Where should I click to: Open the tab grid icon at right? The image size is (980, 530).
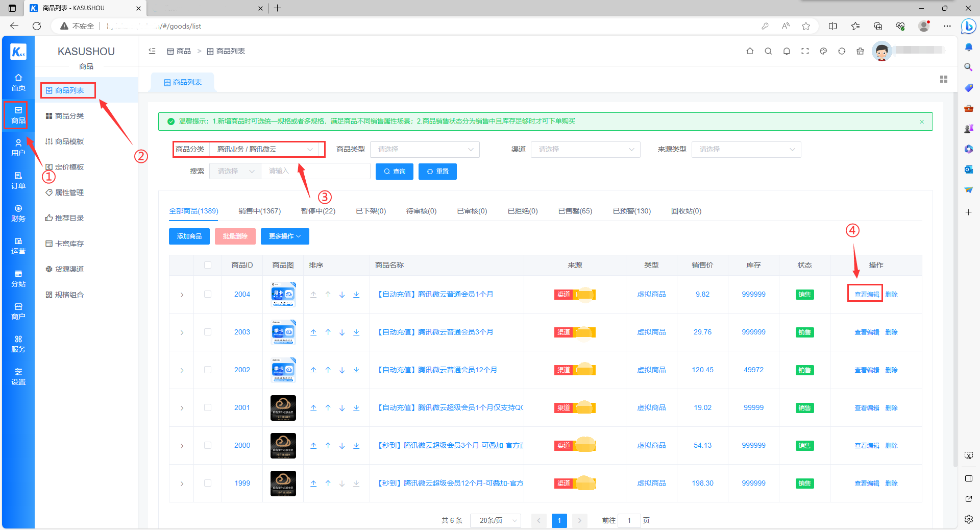point(944,79)
